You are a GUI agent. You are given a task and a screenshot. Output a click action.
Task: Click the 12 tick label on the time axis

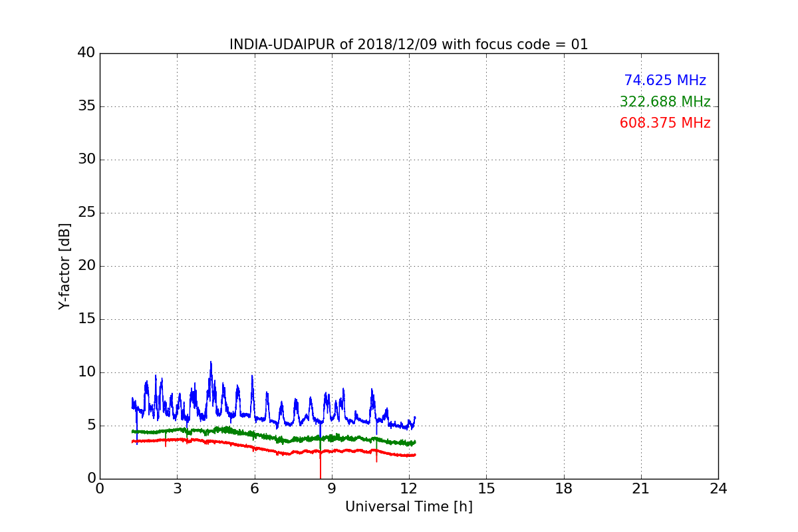tap(409, 489)
